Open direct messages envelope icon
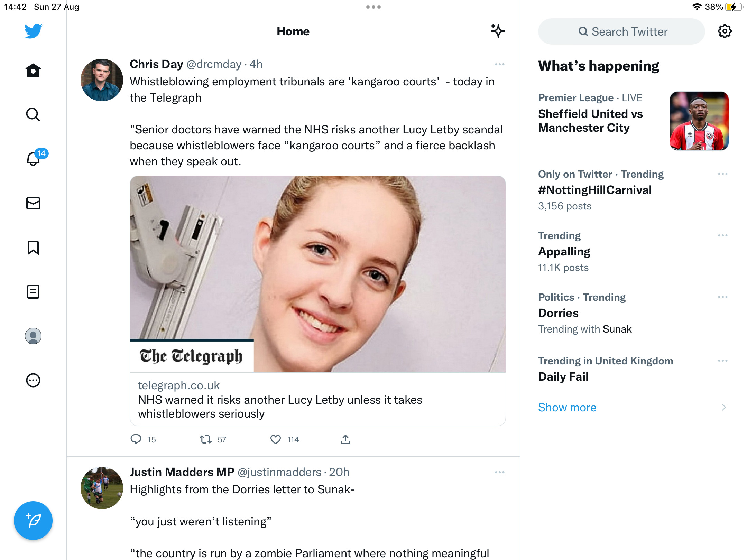Screen dimensions: 747x560 33,203
